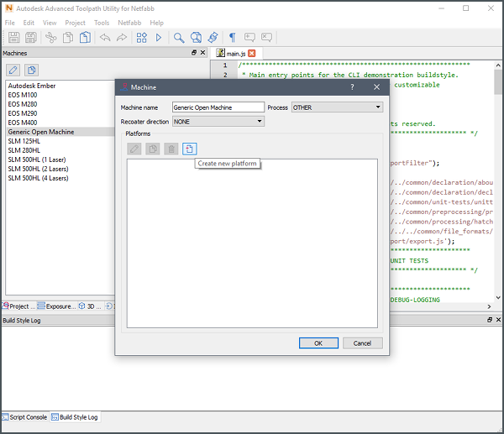
Task: Open the Recoater direction dropdown
Action: pyautogui.click(x=218, y=122)
